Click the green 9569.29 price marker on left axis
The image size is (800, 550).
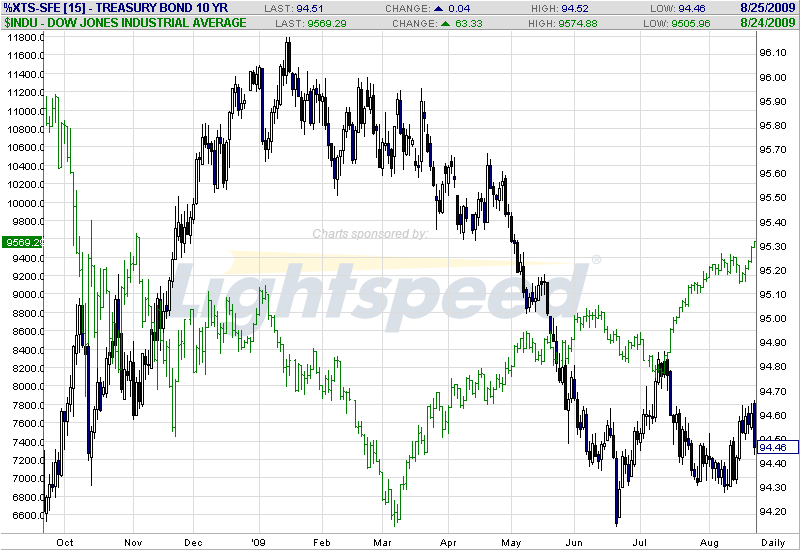(x=23, y=242)
